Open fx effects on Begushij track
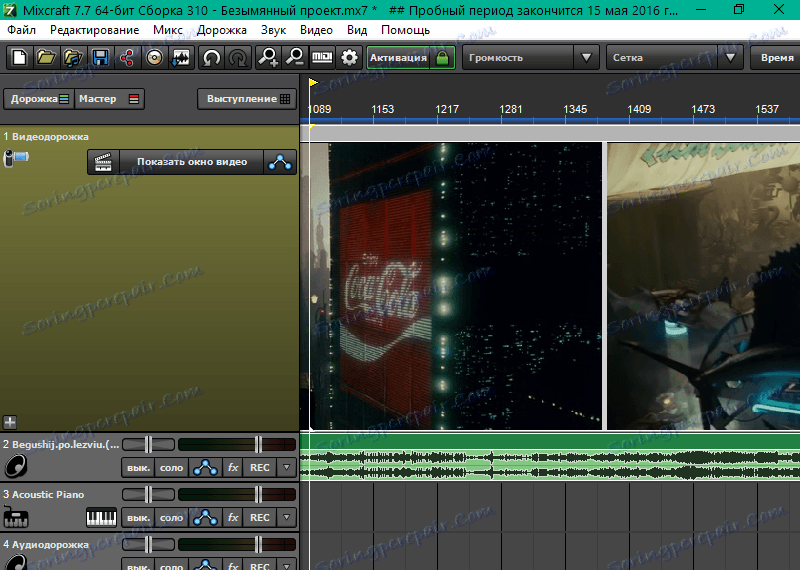Screen dimensions: 800x570 pos(233,467)
